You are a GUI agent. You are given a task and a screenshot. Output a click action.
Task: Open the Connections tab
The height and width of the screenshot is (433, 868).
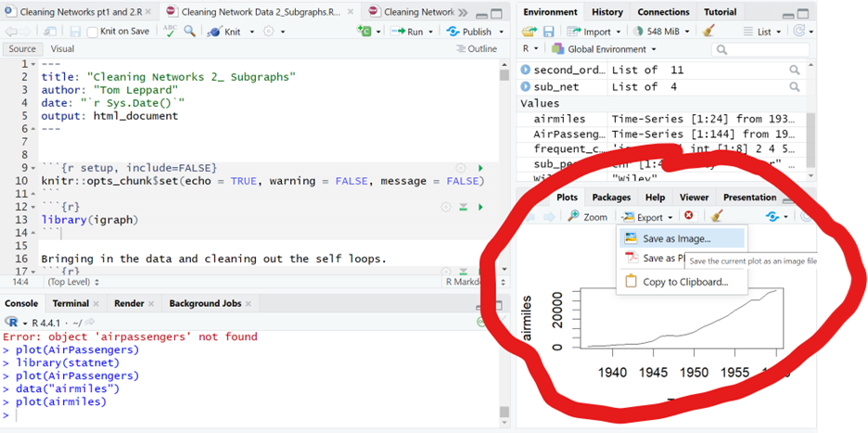coord(663,12)
